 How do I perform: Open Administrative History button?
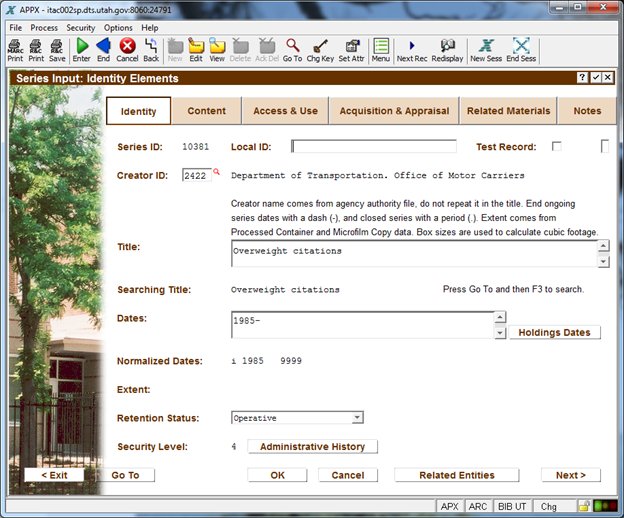(312, 447)
